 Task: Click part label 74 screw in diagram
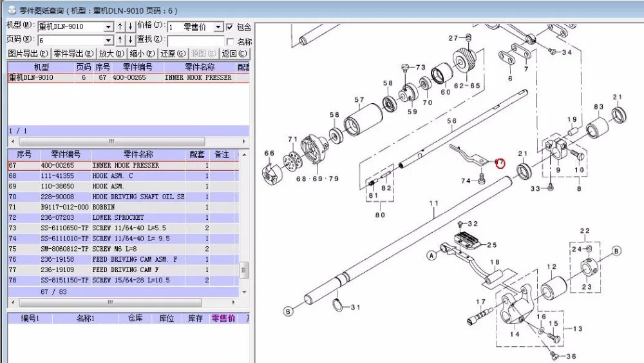pyautogui.click(x=466, y=181)
